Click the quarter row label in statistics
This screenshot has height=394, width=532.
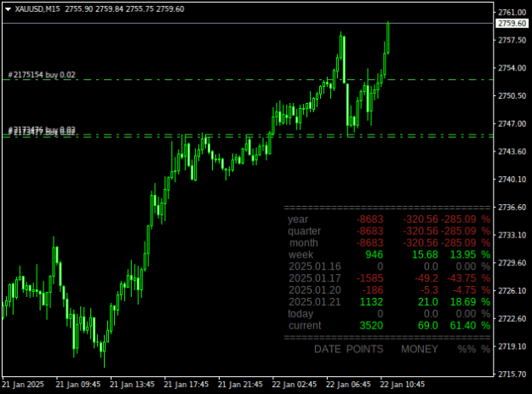[304, 231]
